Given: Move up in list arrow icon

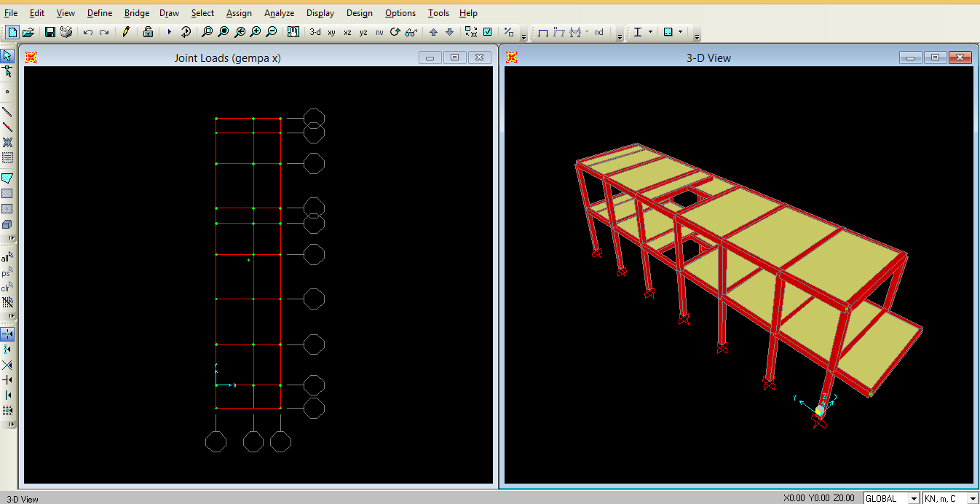Looking at the screenshot, I should coord(433,32).
